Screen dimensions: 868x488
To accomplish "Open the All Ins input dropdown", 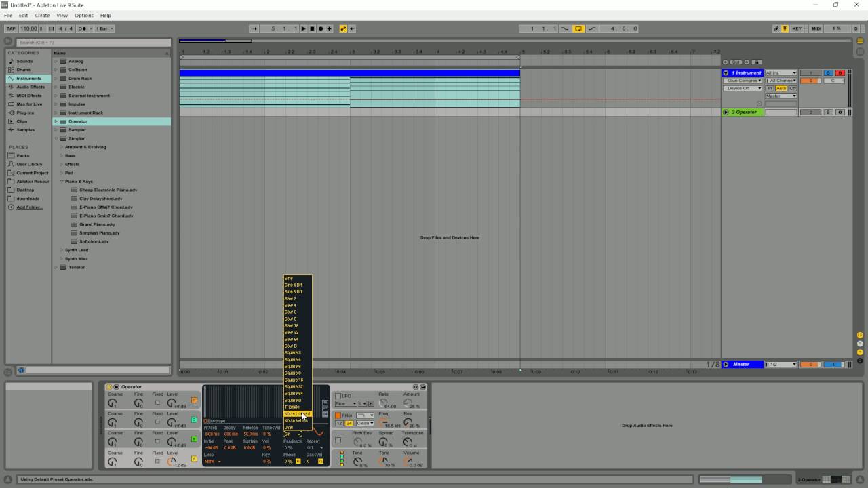I will [x=781, y=73].
